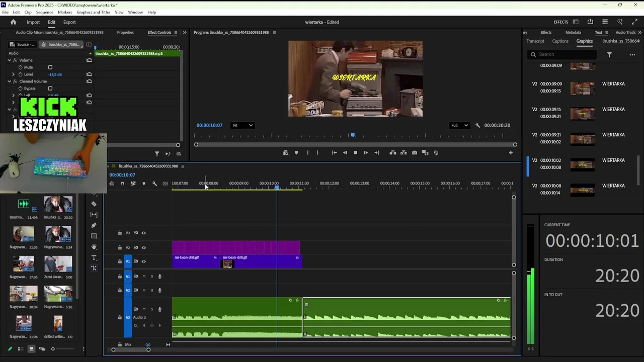644x362 pixels.
Task: Select the Pen tool in the toolbar
Action: 94,225
